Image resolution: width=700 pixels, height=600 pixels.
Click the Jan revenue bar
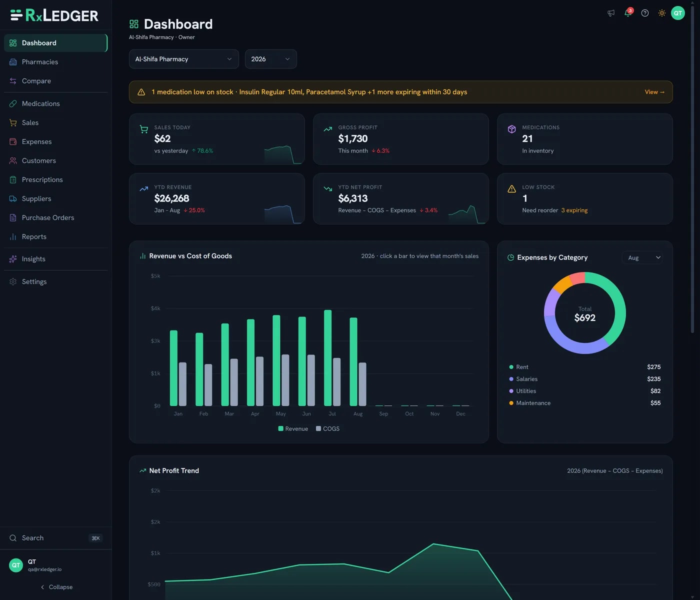tap(173, 368)
